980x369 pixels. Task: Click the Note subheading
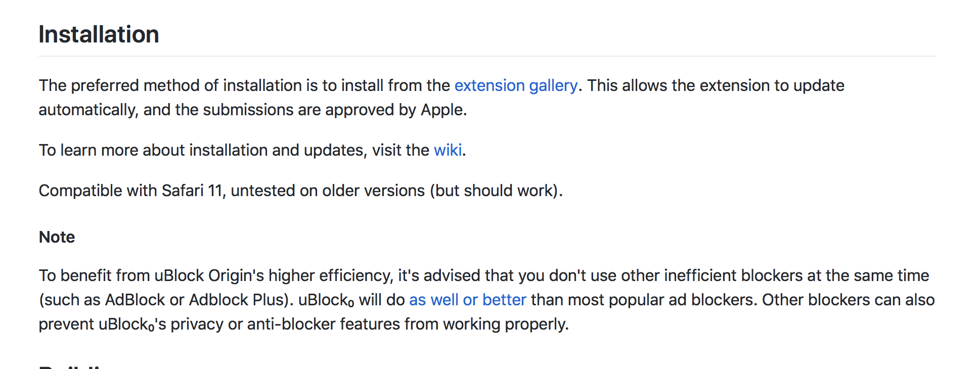57,237
